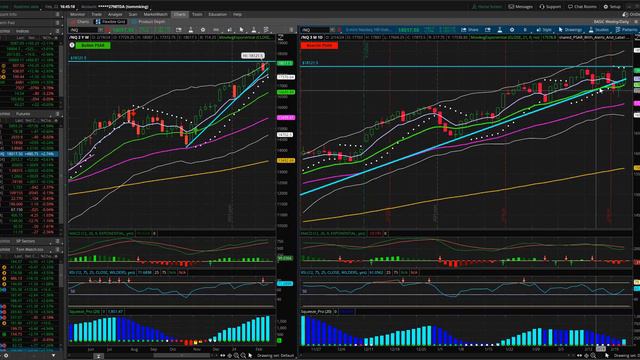
Task: Click the symbol input field of right chart
Action: pos(315,30)
